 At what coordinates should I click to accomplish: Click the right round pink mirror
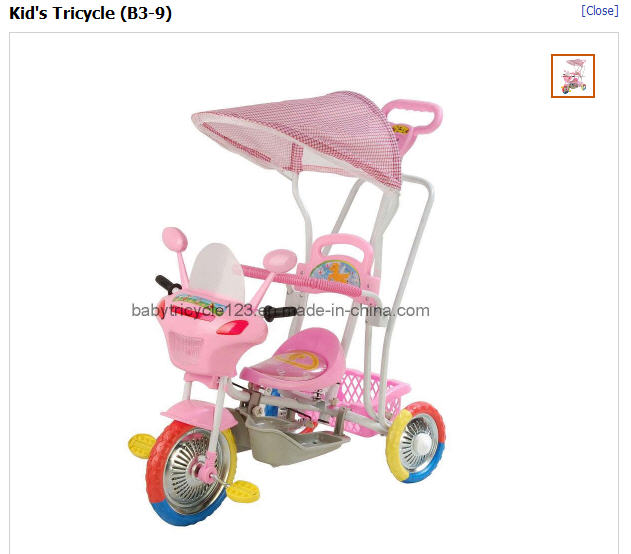coord(280,259)
